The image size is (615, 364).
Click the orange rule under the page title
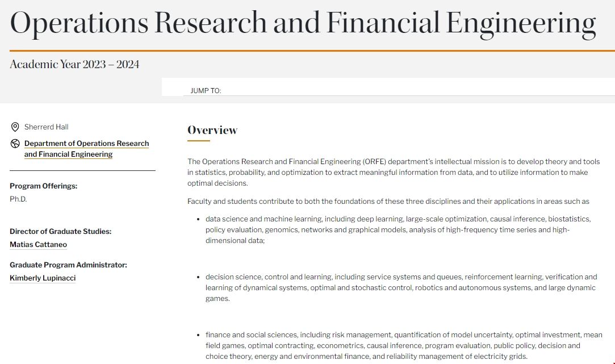tap(307, 51)
